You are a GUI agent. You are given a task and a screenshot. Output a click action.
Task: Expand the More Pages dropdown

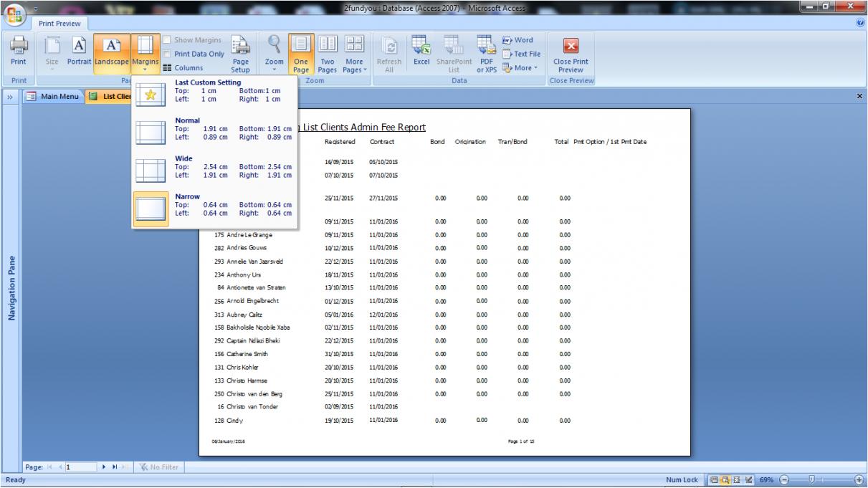[353, 54]
